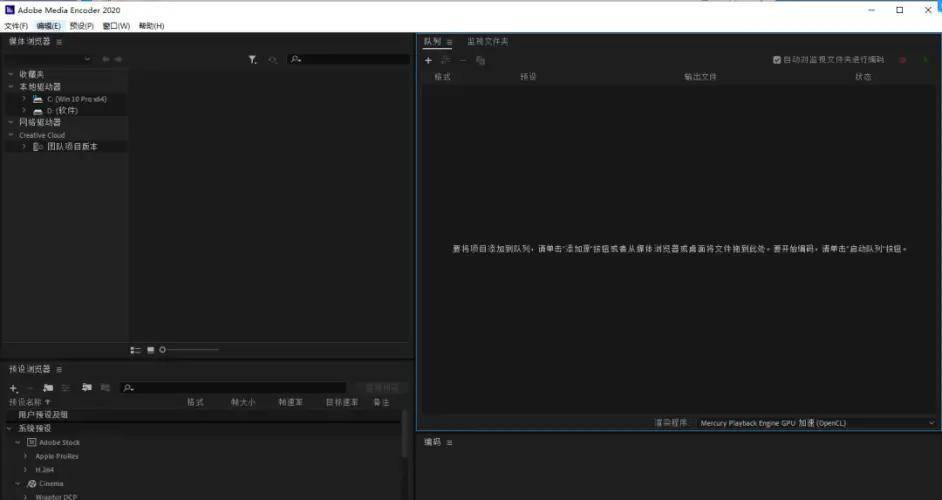
Task: Click the delete preset minus icon
Action: [31, 388]
